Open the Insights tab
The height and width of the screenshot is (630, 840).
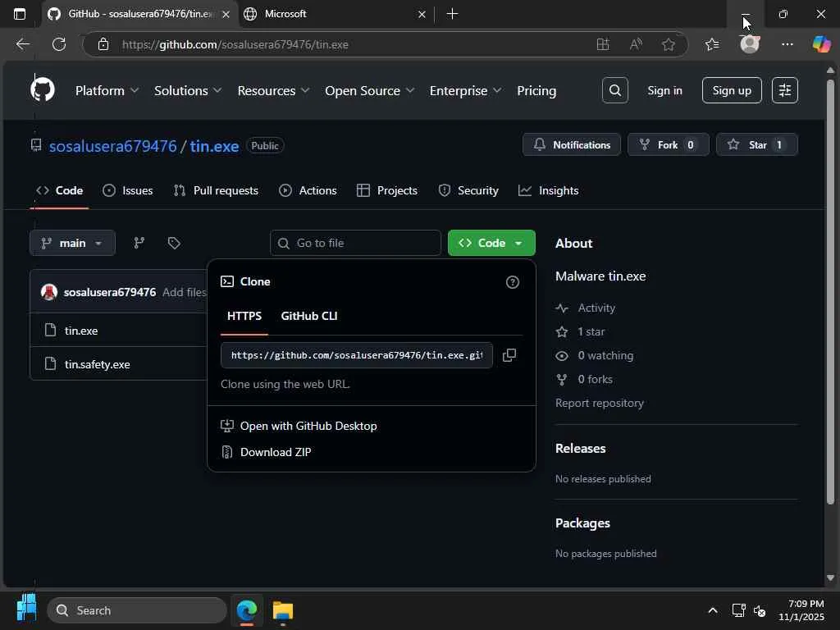(548, 190)
